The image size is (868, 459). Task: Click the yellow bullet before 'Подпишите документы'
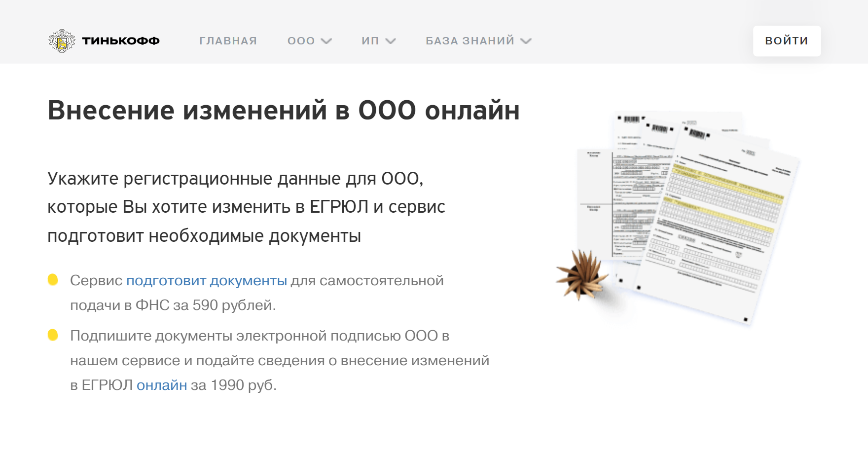(x=53, y=335)
